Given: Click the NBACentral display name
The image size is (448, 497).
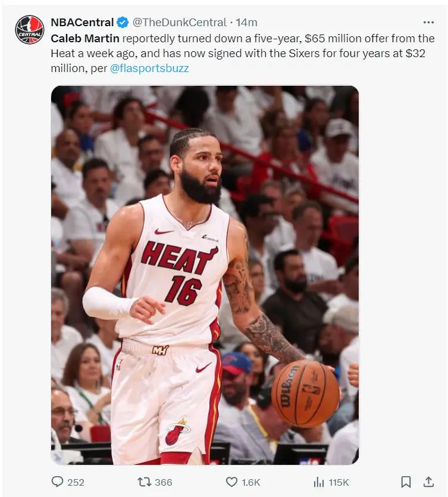Looking at the screenshot, I should (82, 23).
